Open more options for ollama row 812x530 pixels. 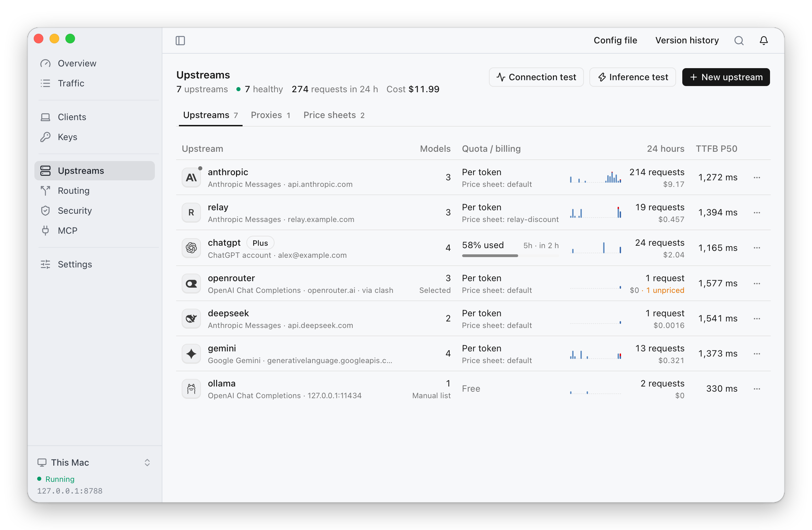[x=757, y=389]
